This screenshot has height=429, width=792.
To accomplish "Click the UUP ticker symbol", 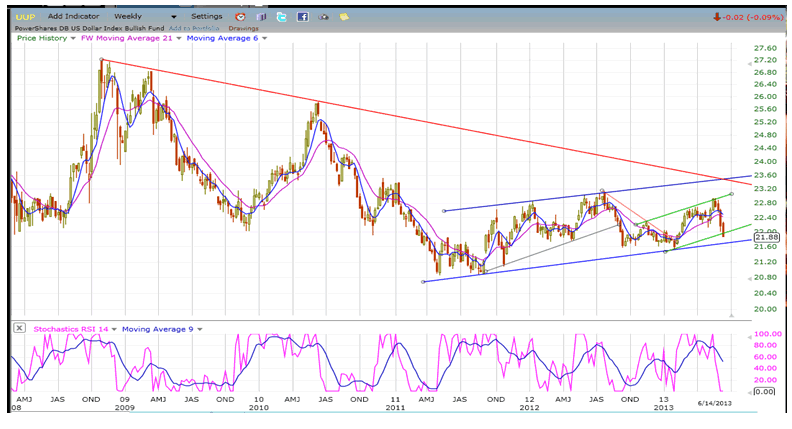I will (x=25, y=17).
